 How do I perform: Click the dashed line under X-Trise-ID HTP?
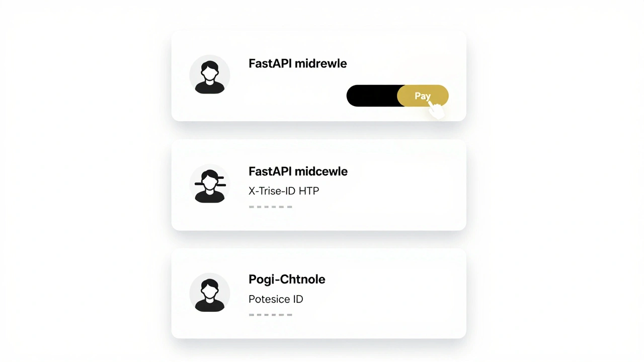(x=271, y=207)
